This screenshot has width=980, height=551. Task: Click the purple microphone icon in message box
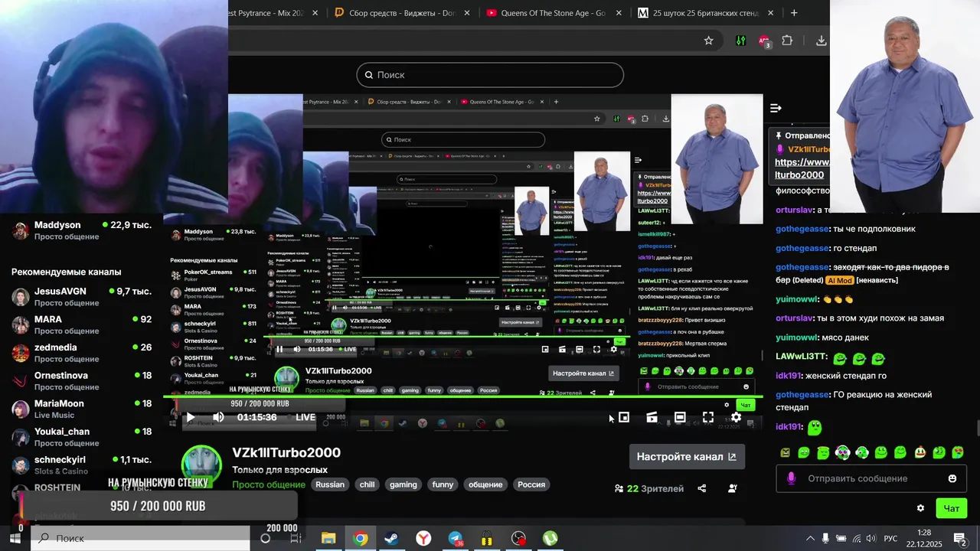[791, 478]
